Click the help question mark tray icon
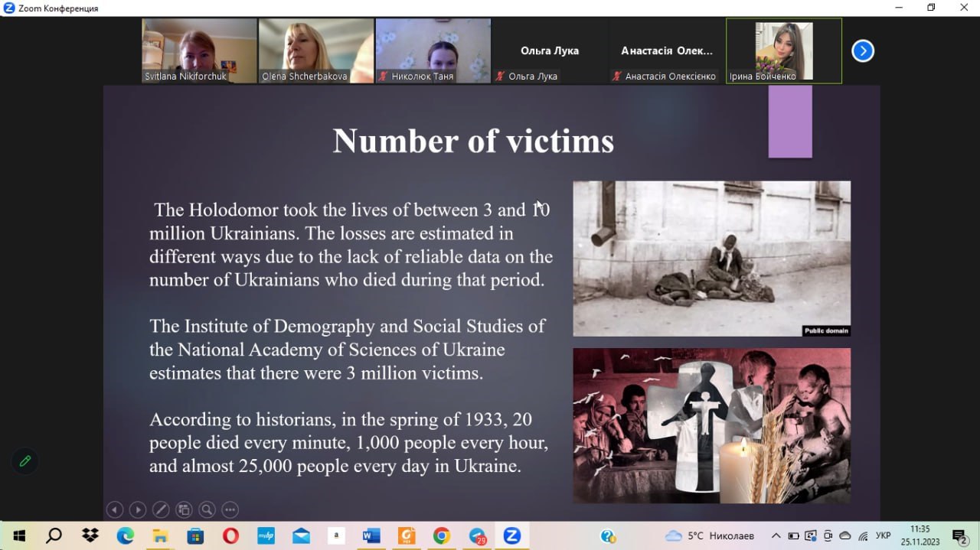The width and height of the screenshot is (980, 550). tap(609, 536)
